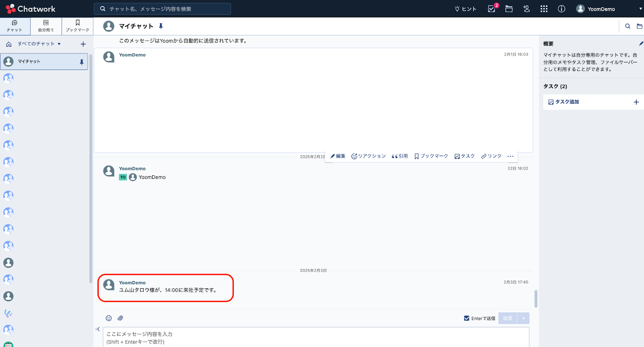
Task: Edit the 概要 description with pencil icon
Action: tap(641, 43)
